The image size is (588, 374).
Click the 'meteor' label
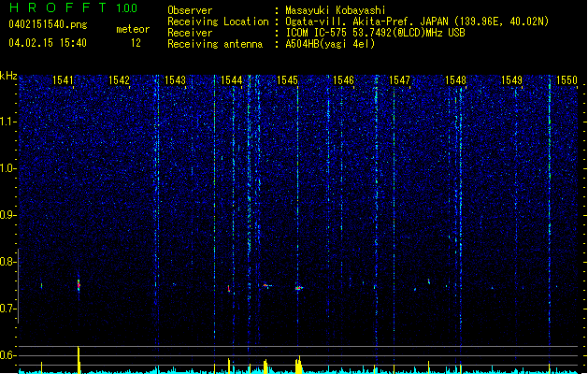(133, 29)
